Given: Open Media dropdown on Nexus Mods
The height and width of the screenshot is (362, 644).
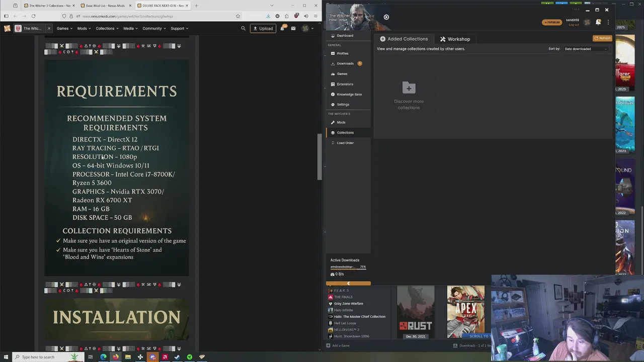Looking at the screenshot, I should pyautogui.click(x=130, y=29).
